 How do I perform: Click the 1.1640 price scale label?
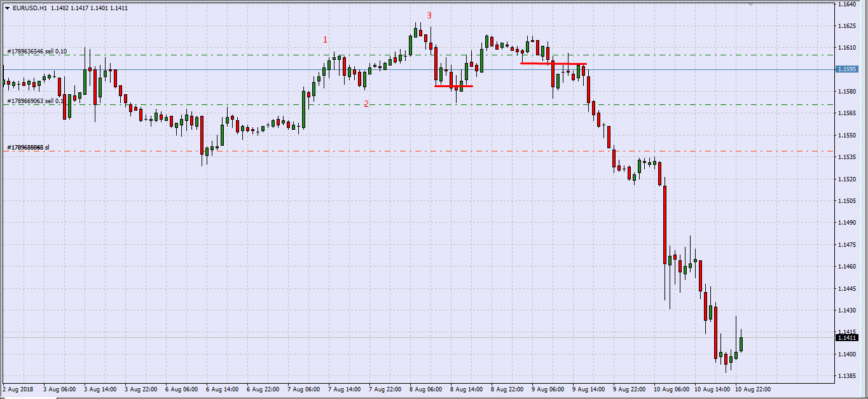tap(846, 4)
